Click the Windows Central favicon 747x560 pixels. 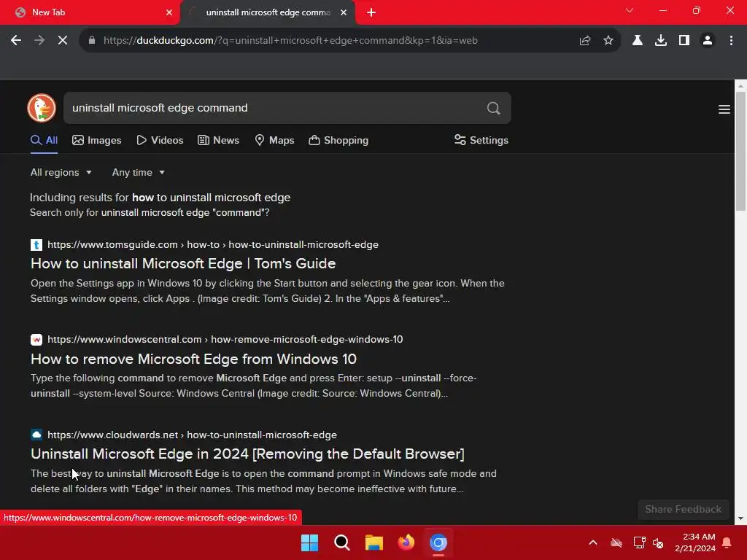36,340
